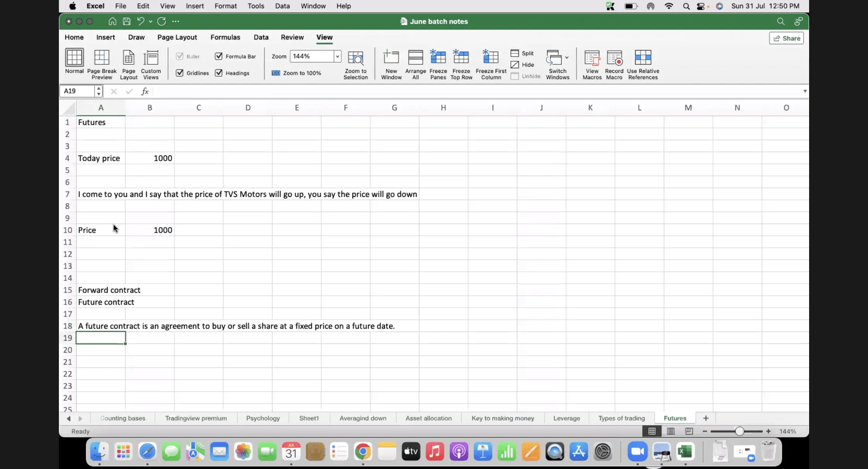Click Zoom to 100% button
Screen dimensions: 868x469
point(296,73)
